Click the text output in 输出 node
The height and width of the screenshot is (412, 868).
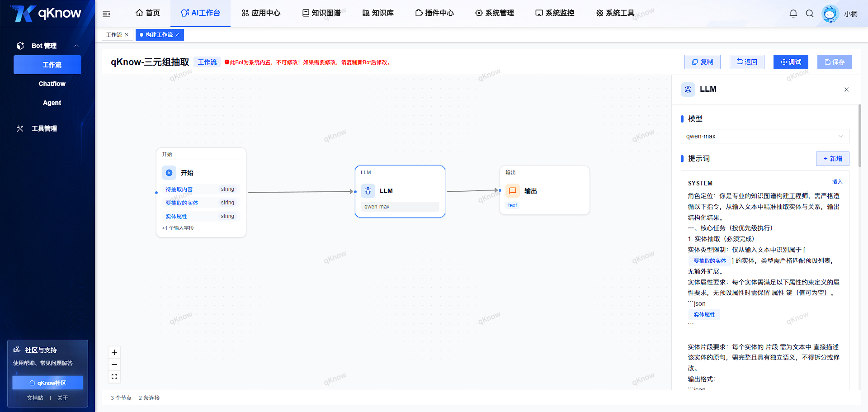pos(512,205)
